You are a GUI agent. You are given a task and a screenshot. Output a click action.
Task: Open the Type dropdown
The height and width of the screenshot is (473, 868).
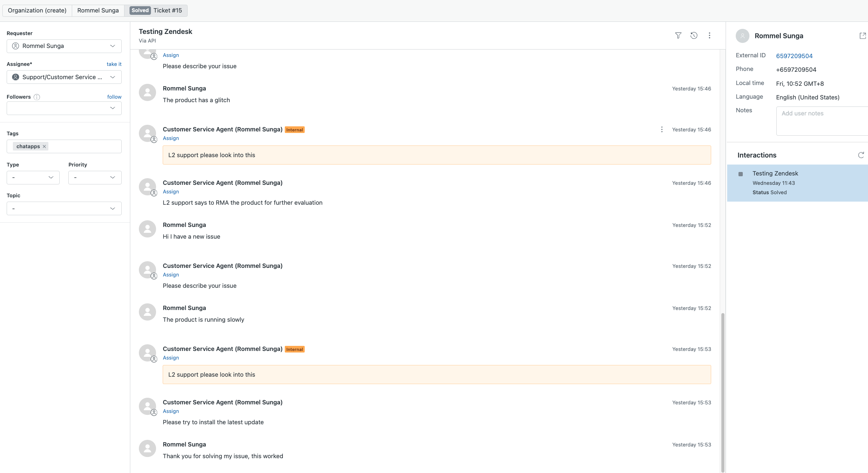tap(33, 177)
